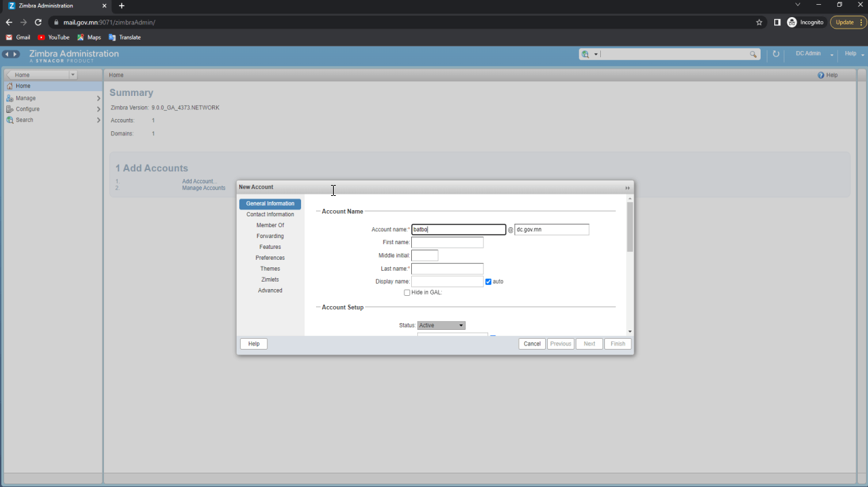Open the Home breadcrumb dropdown arrow
This screenshot has width=868, height=487.
click(x=73, y=75)
